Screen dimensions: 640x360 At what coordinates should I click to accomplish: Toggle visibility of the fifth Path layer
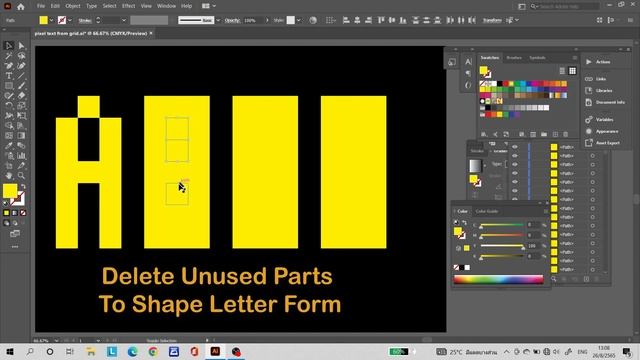[515, 182]
